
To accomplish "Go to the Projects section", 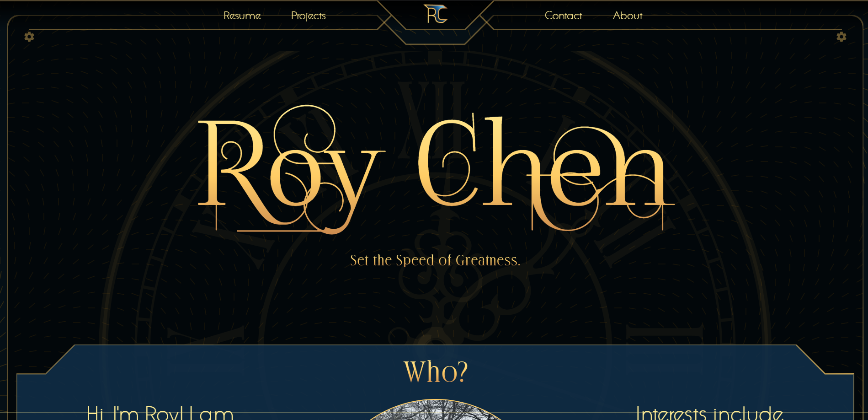I will click(309, 16).
